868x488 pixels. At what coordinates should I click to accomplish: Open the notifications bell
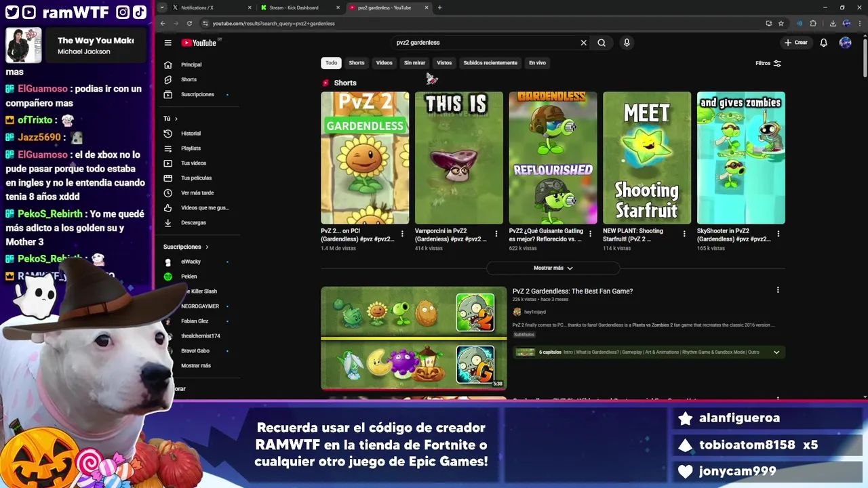pyautogui.click(x=823, y=43)
